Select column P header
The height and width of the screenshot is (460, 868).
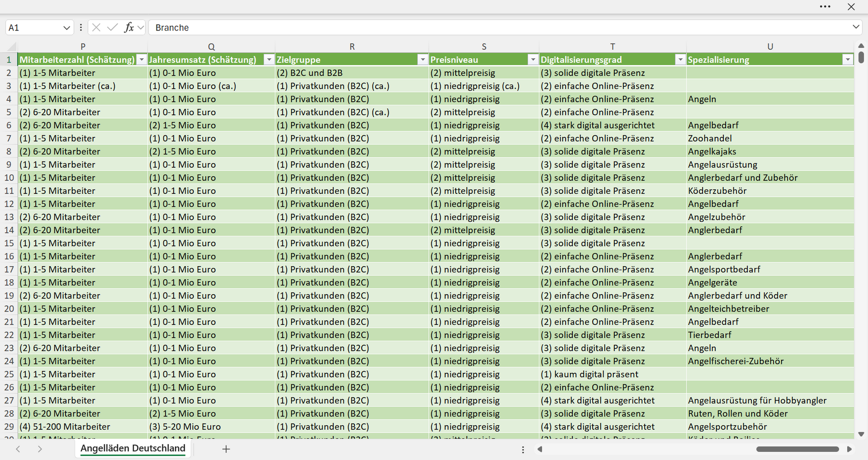pos(83,47)
